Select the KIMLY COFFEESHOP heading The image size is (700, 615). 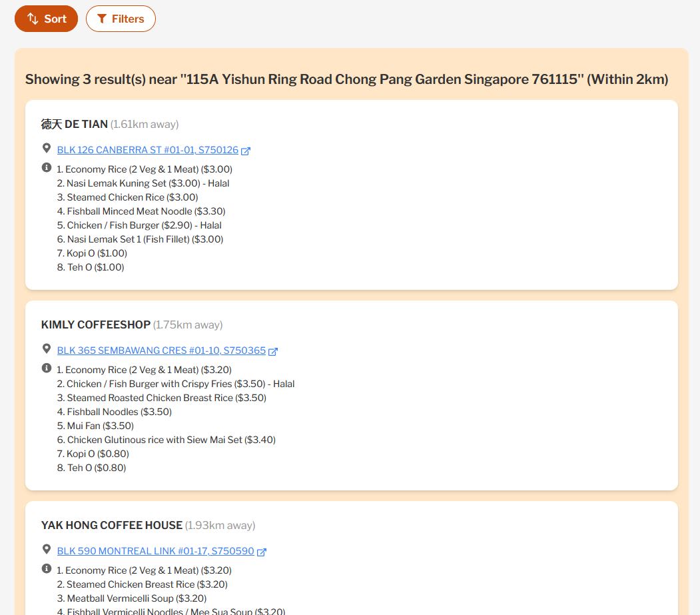click(95, 324)
